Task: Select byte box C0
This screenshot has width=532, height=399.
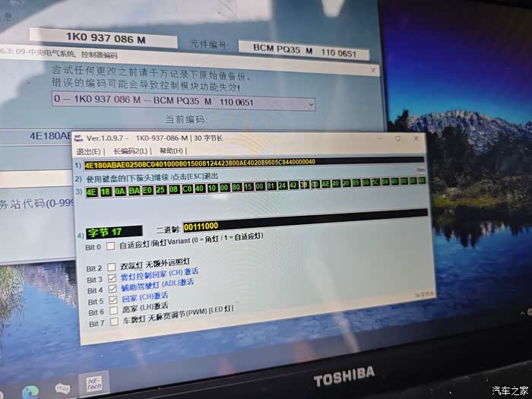Action: (187, 188)
